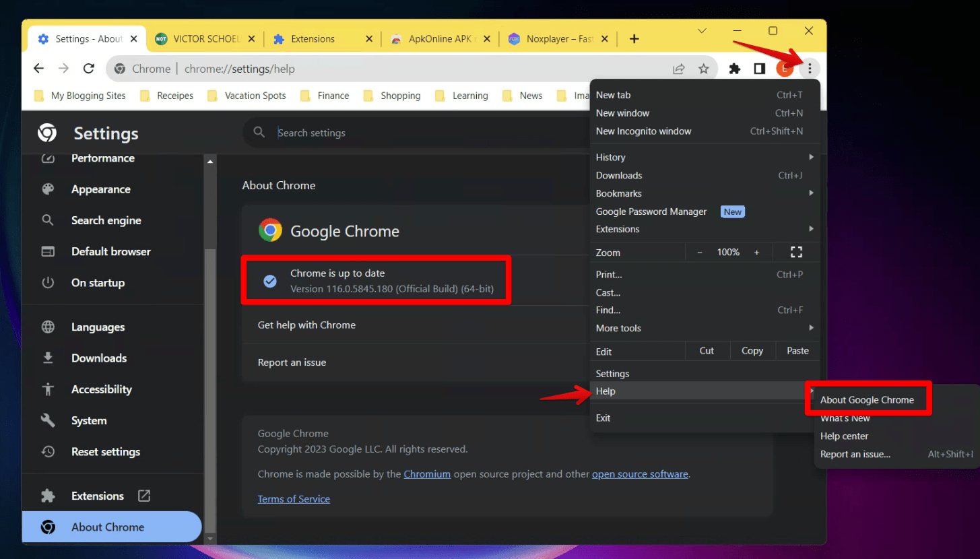980x559 pixels.
Task: Switch to the Extensions tab
Action: click(322, 39)
